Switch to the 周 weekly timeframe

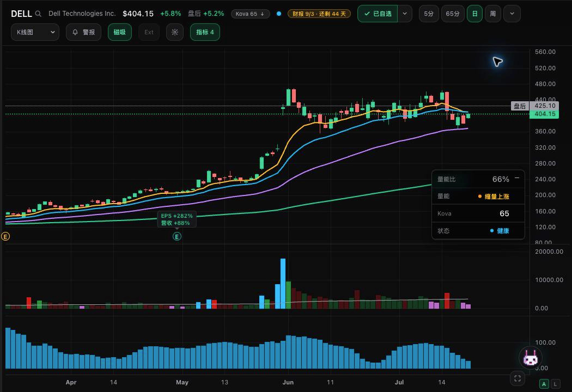click(493, 14)
